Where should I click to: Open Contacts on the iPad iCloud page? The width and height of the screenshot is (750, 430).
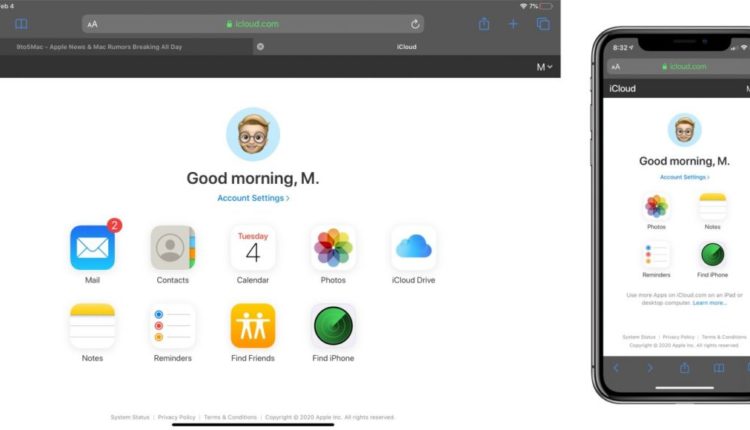coord(172,248)
